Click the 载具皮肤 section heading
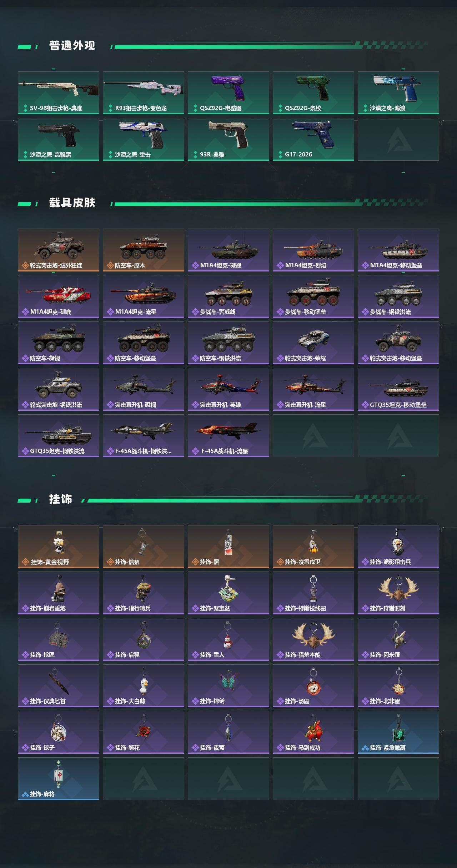 point(72,203)
